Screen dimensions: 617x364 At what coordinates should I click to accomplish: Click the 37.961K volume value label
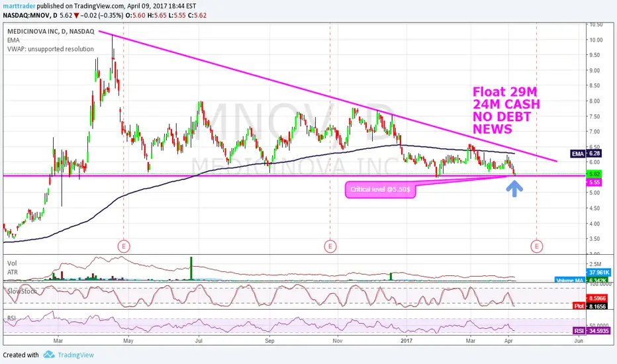[x=599, y=272]
